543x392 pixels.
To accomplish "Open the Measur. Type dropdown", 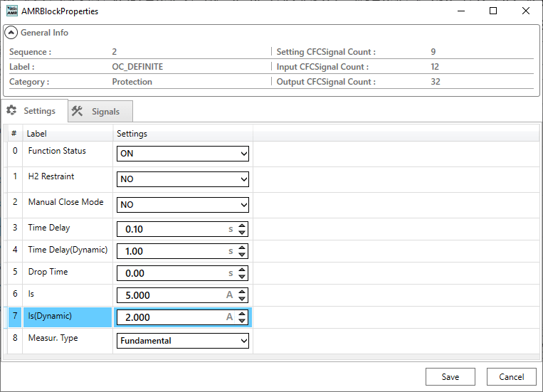I will point(183,341).
